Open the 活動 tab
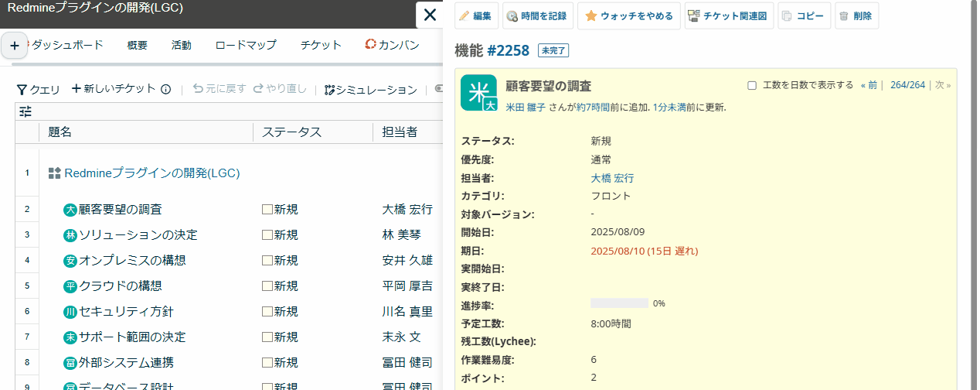980x390 pixels. [x=182, y=45]
